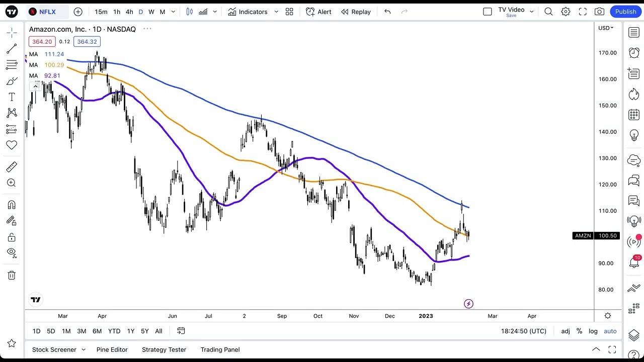This screenshot has height=362, width=644.
Task: Remove drawings with trash icon
Action: pyautogui.click(x=12, y=275)
